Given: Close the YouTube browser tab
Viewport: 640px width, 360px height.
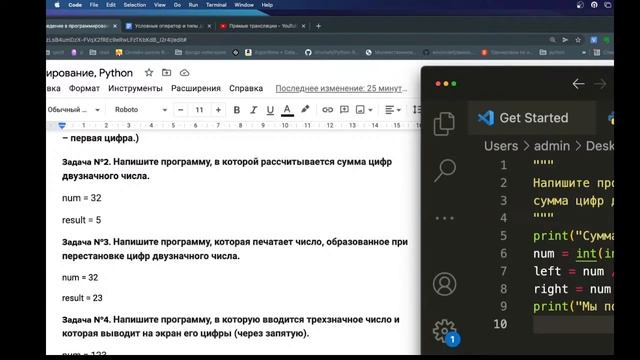Looking at the screenshot, I should click(x=303, y=26).
